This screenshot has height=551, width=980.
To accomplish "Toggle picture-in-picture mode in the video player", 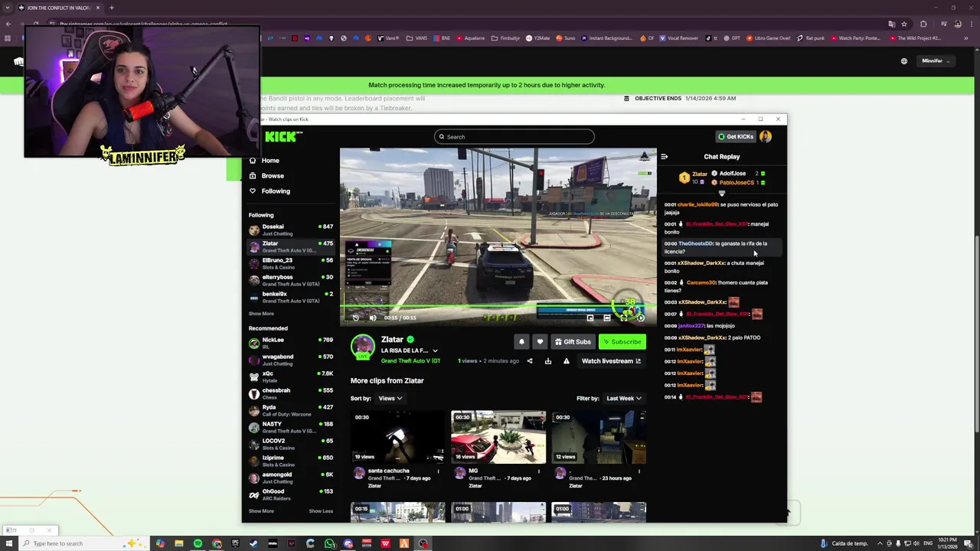I will [x=590, y=318].
